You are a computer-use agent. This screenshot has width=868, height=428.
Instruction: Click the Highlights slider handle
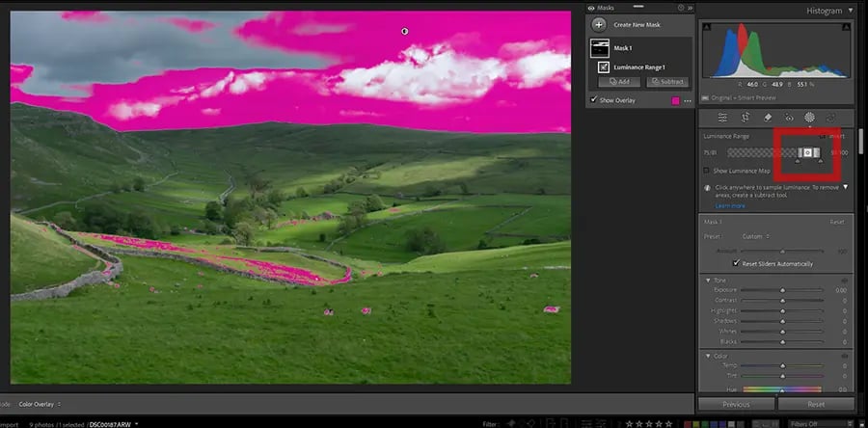782,311
